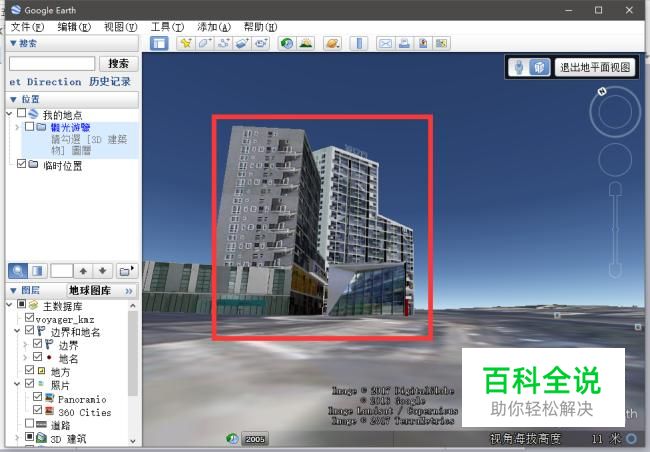Open the ruler tool
Screen dimensions: 650x452
coord(359,43)
